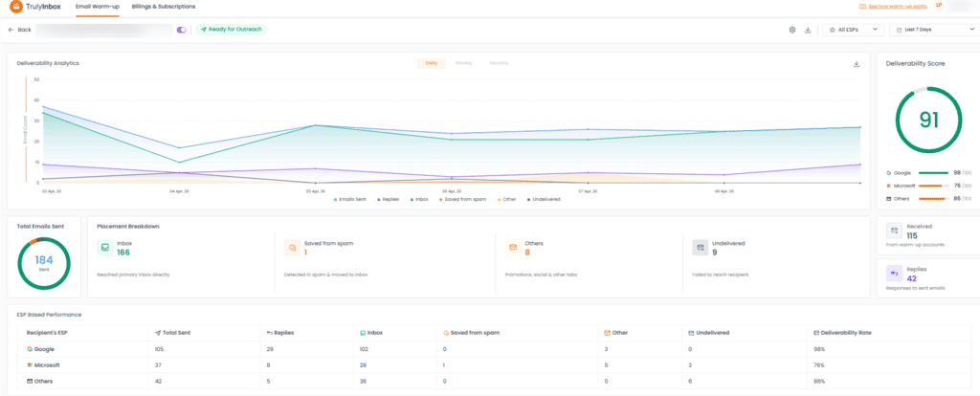The image size is (980, 396).
Task: Open the All ESPs dropdown
Action: (x=854, y=30)
